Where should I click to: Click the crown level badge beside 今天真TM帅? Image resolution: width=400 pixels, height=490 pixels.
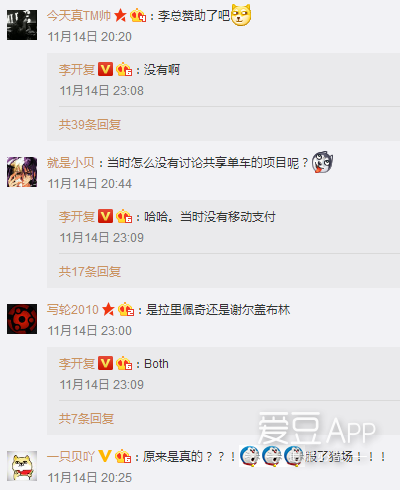coord(138,16)
